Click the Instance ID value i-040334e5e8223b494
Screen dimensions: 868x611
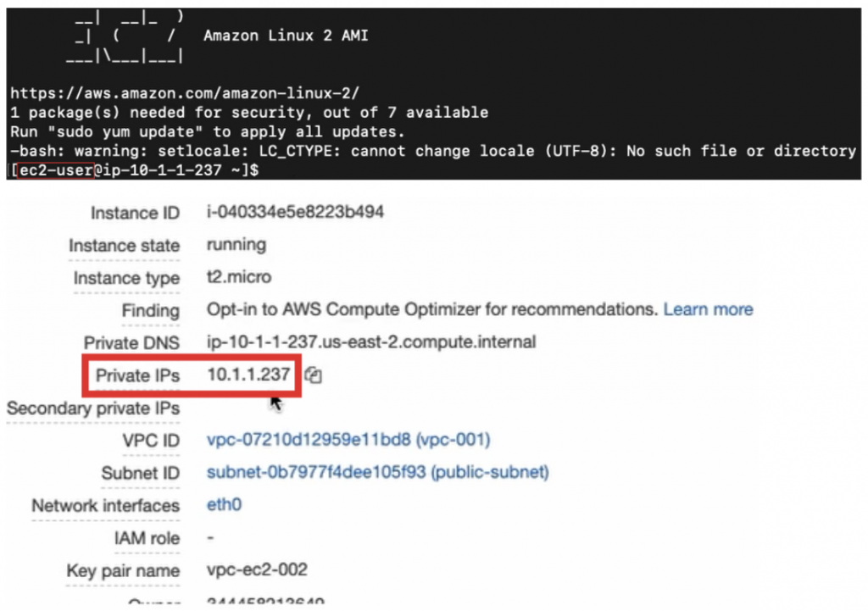(x=295, y=211)
